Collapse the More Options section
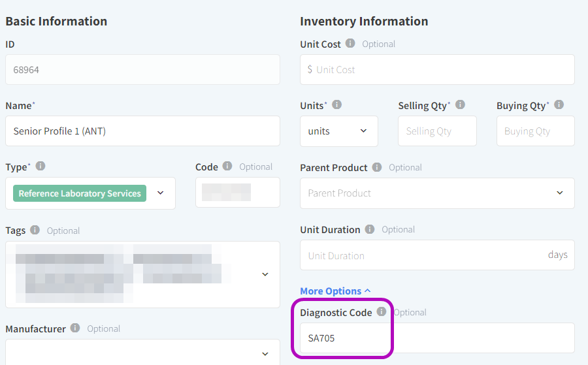 pos(335,291)
